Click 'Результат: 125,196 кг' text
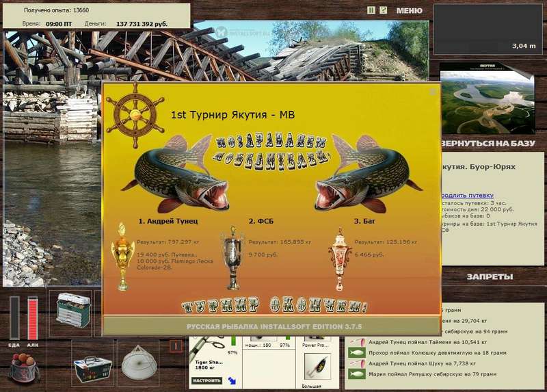Viewport: 547px width, 392px height. tap(386, 242)
